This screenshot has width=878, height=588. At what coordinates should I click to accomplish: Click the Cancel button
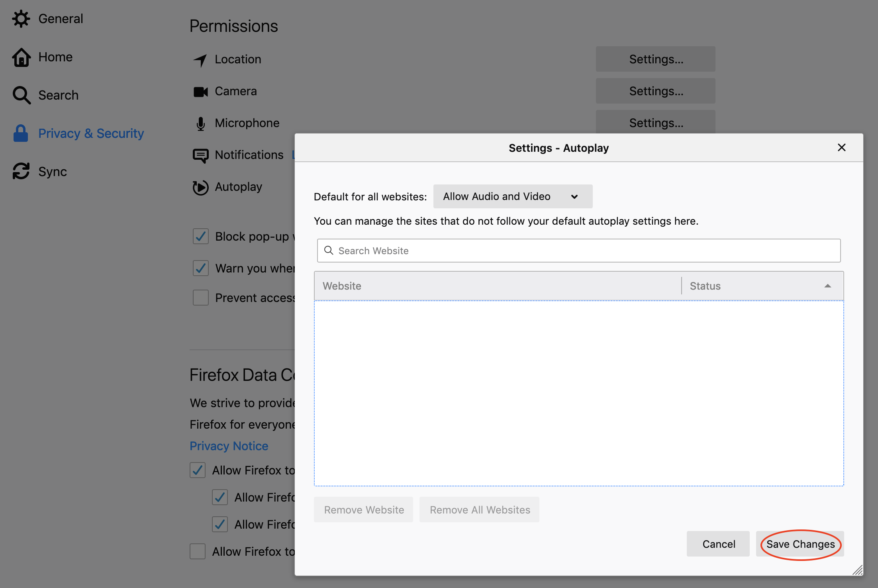coord(718,544)
